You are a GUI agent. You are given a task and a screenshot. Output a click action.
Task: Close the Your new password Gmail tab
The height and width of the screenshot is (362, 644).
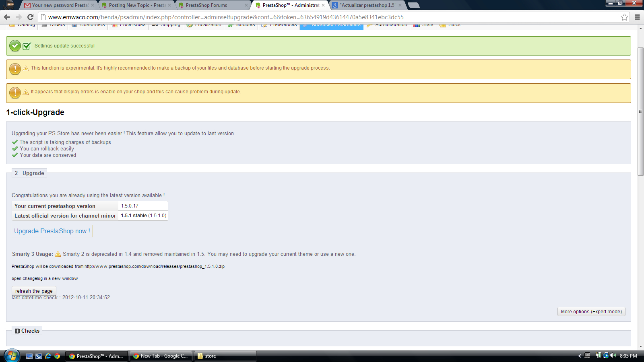tap(93, 5)
